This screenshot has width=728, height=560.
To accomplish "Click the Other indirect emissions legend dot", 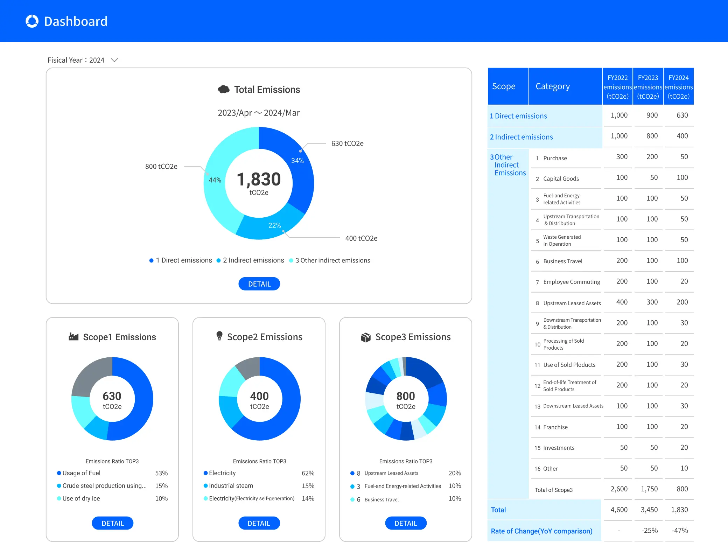I will pos(291,260).
